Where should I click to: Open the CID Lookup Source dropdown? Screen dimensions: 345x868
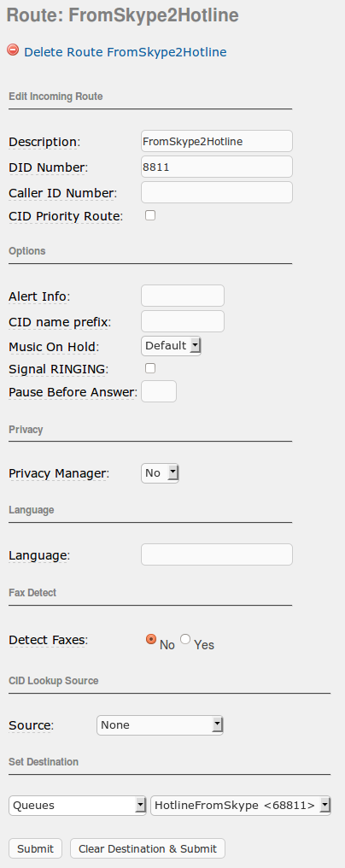(x=160, y=725)
